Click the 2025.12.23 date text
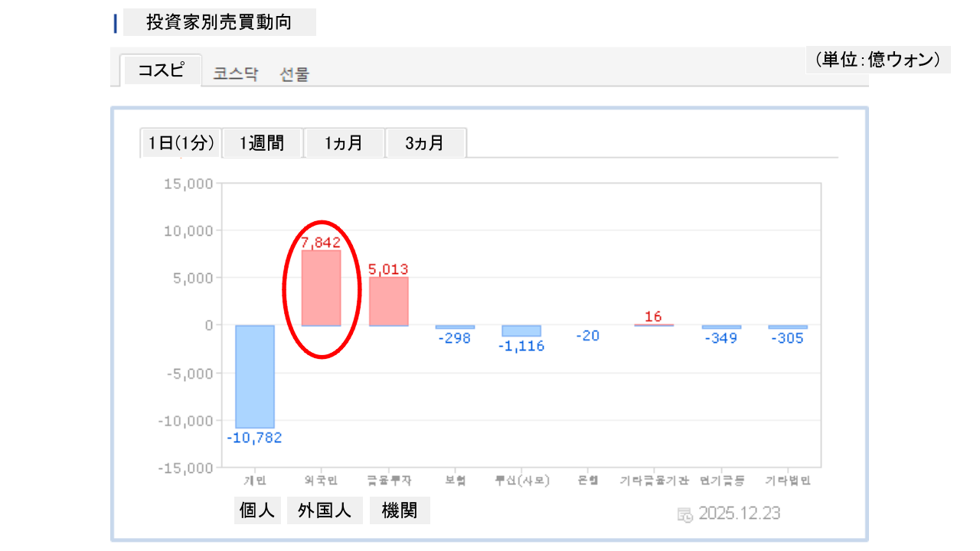980x551 pixels. click(x=739, y=514)
